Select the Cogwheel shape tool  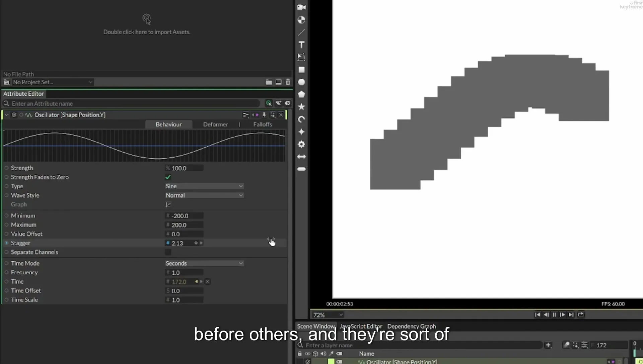point(301,144)
